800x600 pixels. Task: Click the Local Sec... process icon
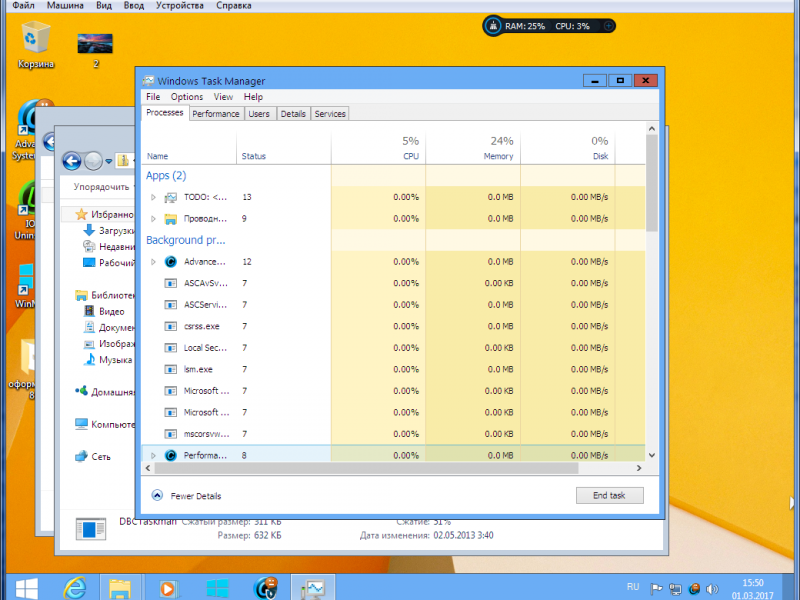170,348
